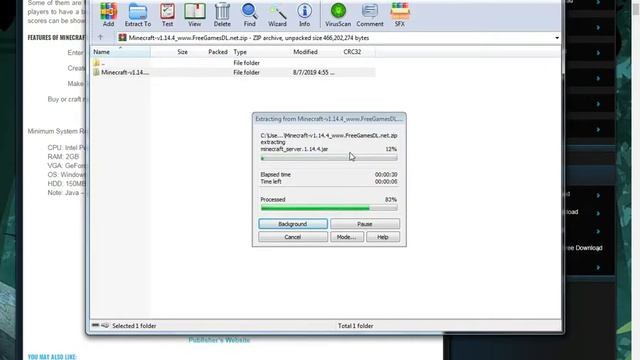
Task: Click 'Selected 1 folder' status text
Action: [x=134, y=326]
